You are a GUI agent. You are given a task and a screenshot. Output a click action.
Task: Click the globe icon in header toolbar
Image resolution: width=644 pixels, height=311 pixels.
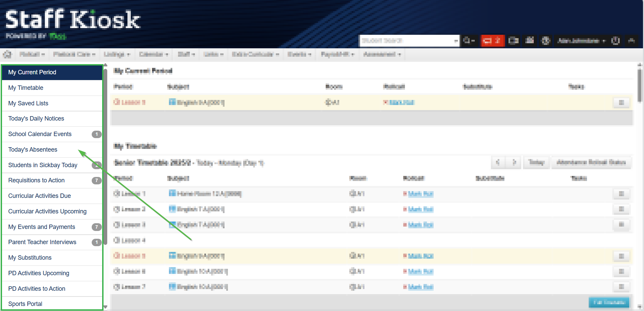[x=546, y=41]
